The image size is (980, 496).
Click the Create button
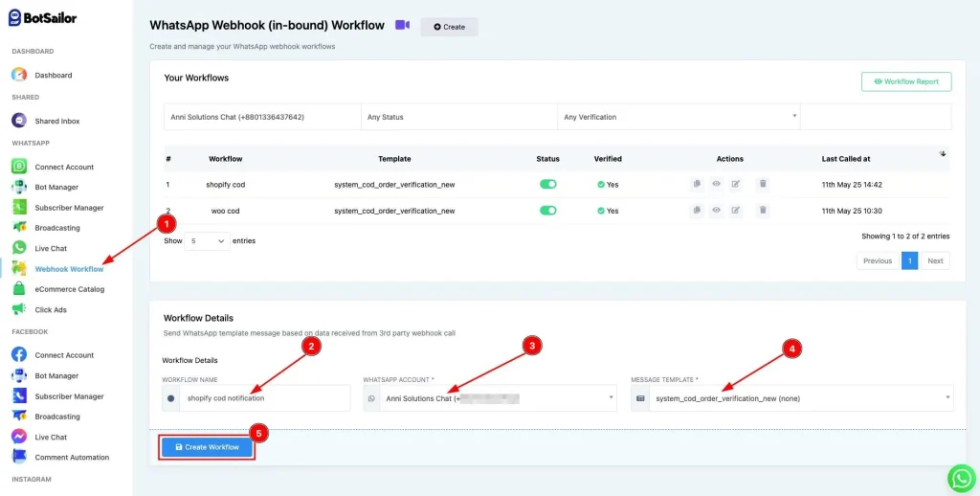tap(450, 27)
